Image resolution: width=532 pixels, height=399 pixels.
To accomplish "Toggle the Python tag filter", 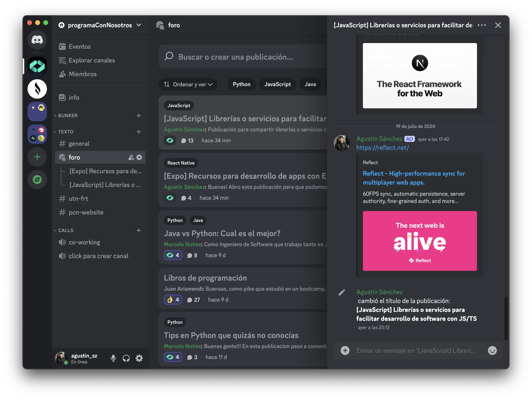I will (242, 84).
